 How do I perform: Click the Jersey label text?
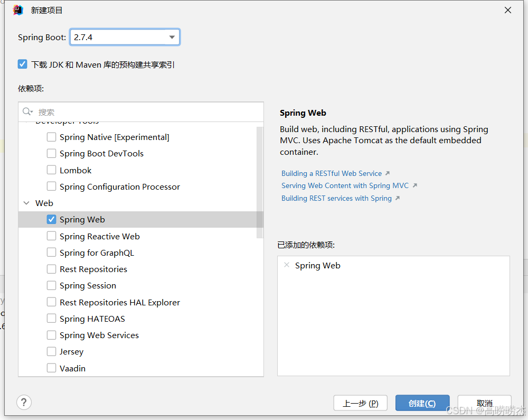point(71,352)
